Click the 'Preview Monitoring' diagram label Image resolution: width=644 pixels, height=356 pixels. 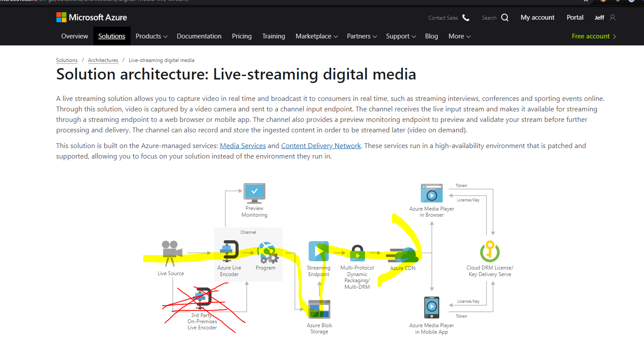click(255, 212)
